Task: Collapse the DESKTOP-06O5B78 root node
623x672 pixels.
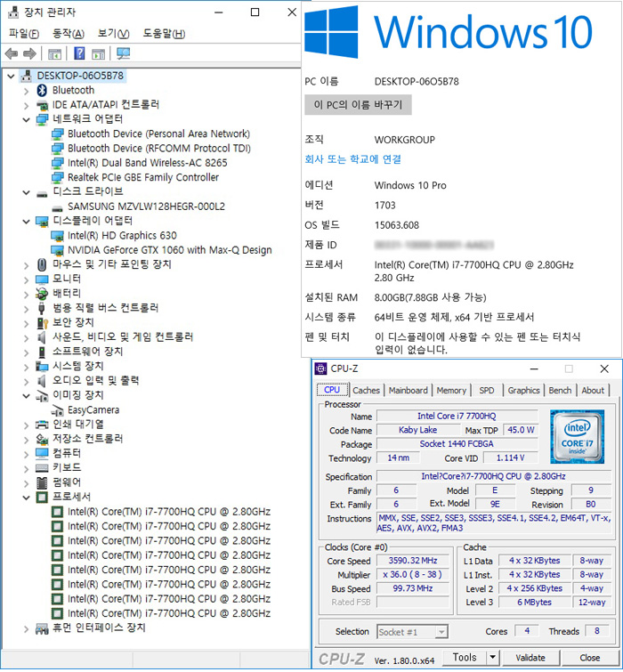Action: (x=11, y=77)
